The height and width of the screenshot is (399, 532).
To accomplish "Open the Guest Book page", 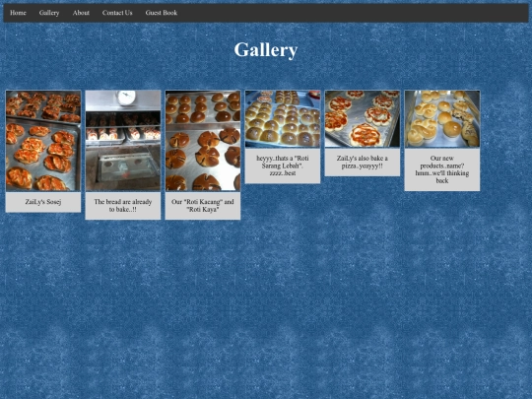I will (162, 13).
